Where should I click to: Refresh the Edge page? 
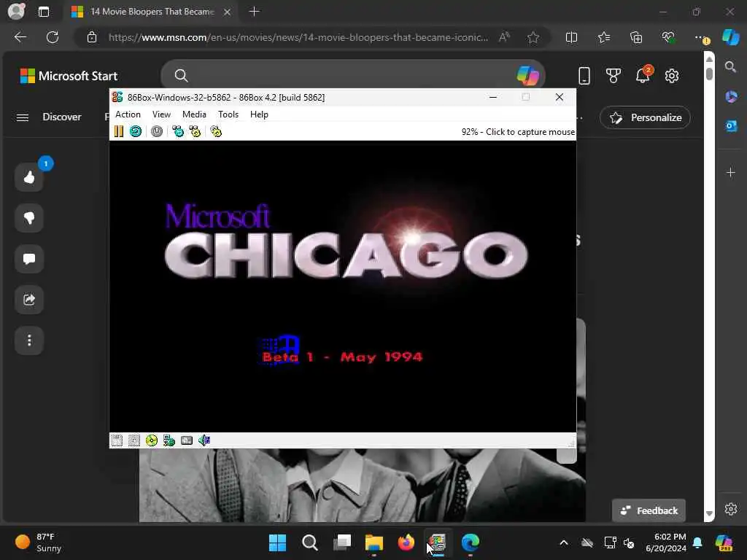click(x=53, y=37)
